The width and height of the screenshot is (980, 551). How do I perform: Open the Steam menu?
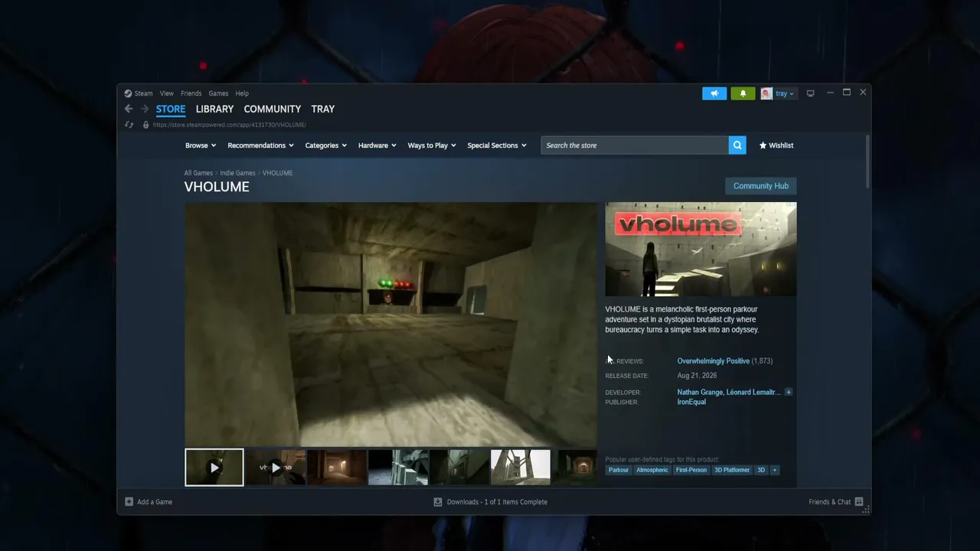click(x=144, y=93)
